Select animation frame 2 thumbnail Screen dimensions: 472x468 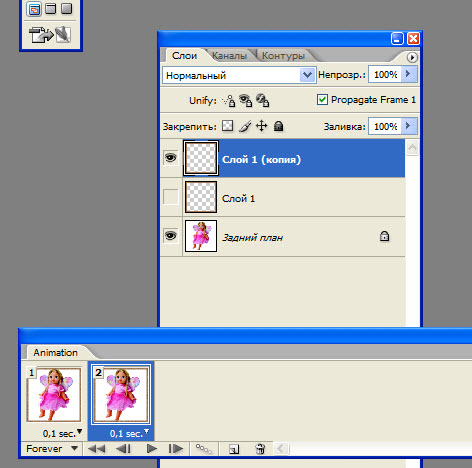[x=121, y=395]
